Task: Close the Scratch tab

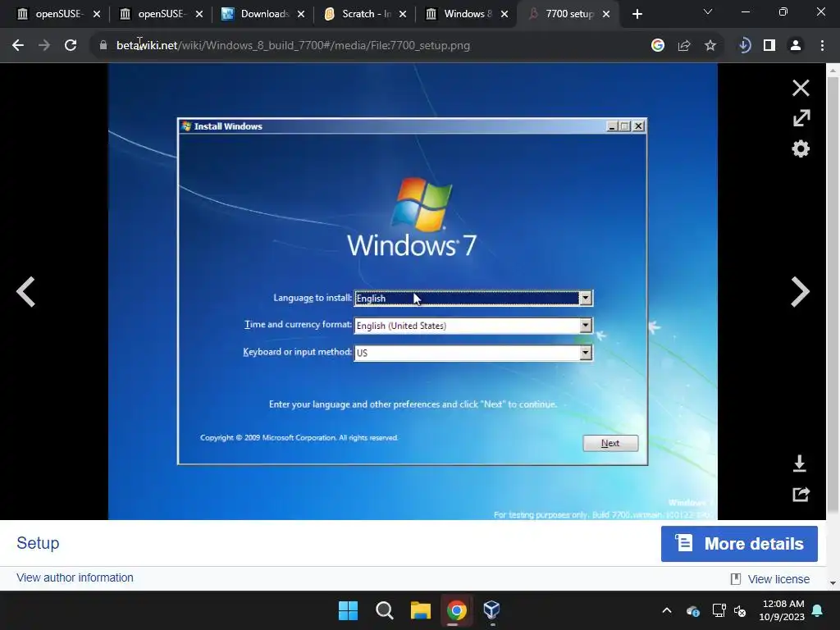Action: (x=403, y=15)
